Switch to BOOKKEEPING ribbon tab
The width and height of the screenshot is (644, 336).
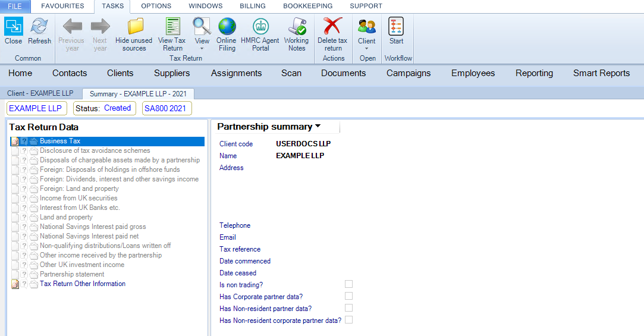(307, 6)
